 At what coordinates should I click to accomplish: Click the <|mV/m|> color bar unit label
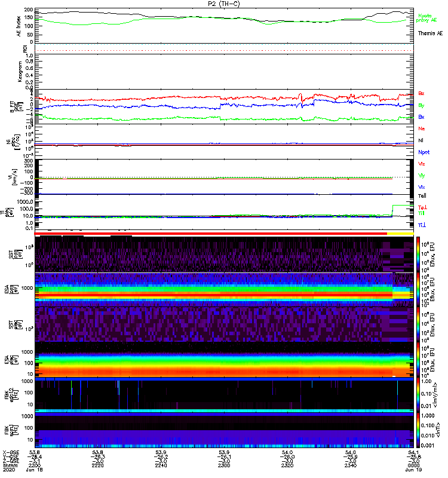436,395
